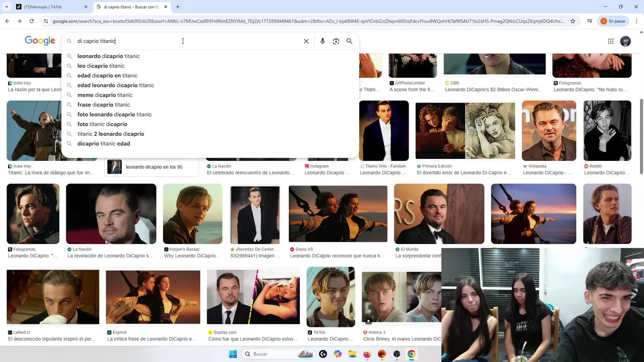Clear the search box with the X

pos(306,41)
